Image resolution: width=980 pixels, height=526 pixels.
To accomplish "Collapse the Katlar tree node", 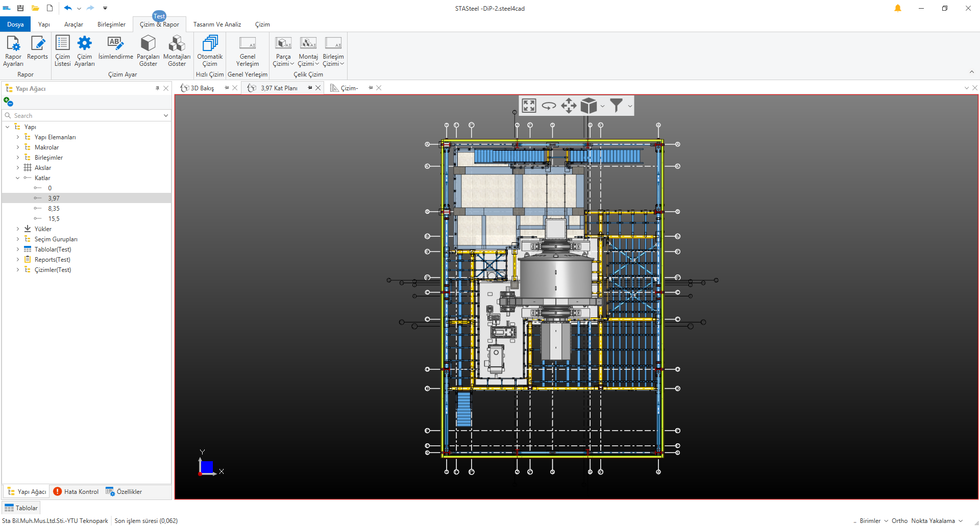I will click(18, 178).
